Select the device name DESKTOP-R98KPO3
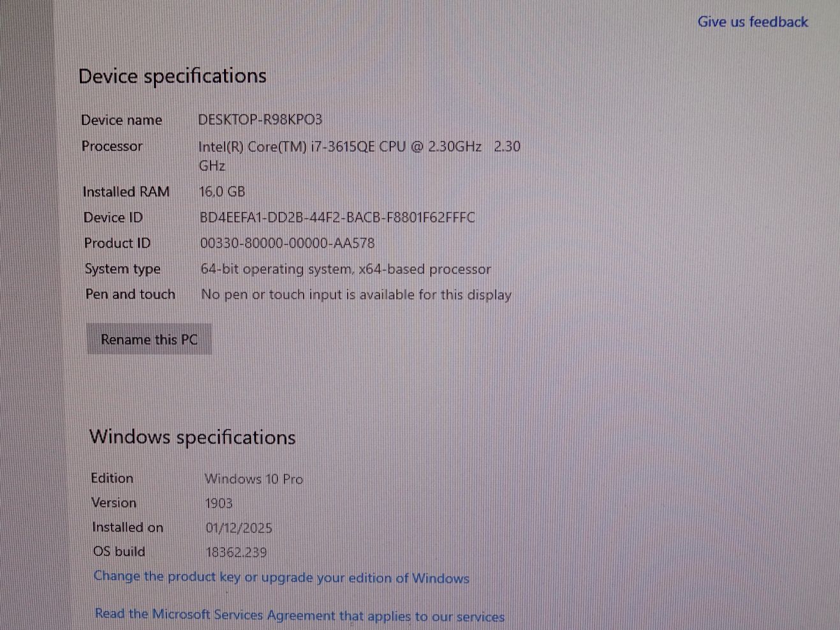The image size is (840, 630). coord(260,119)
